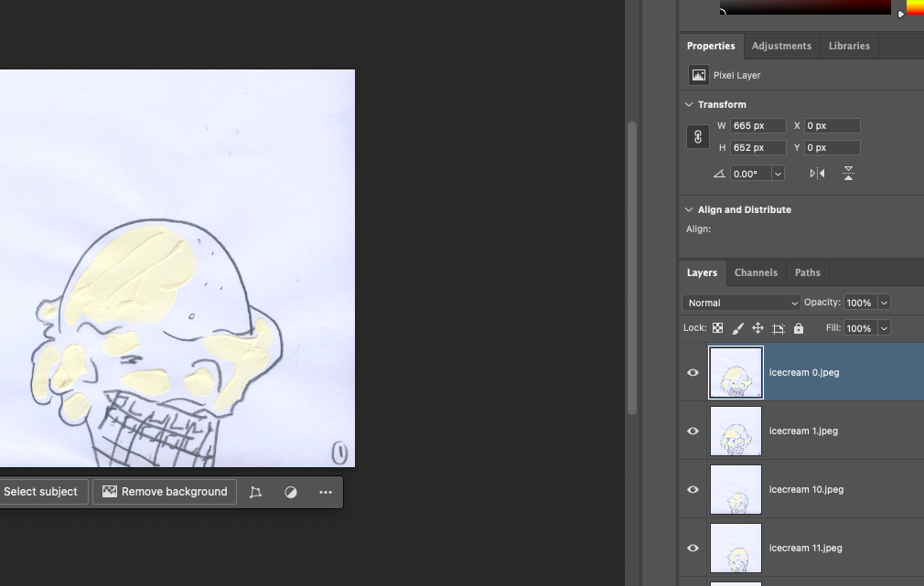Open the Opacity dropdown arrow

[884, 303]
